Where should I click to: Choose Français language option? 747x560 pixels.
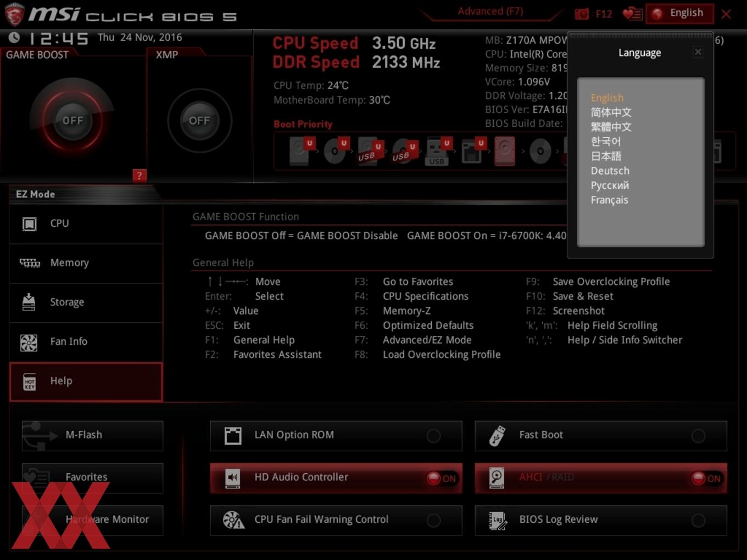pyautogui.click(x=609, y=200)
